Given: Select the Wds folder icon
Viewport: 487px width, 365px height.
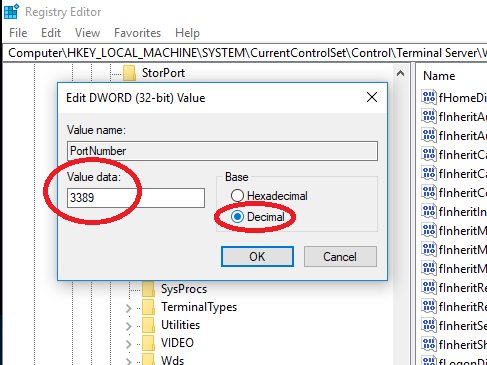Looking at the screenshot, I should 148,360.
